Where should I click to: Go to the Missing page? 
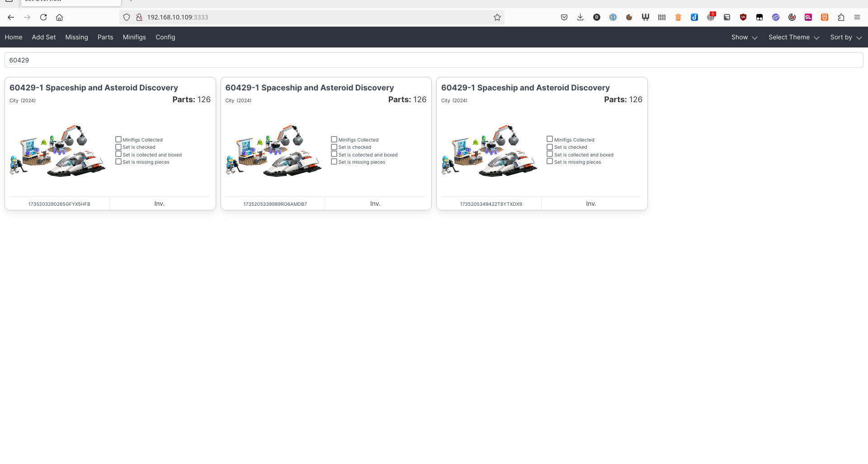click(x=76, y=37)
